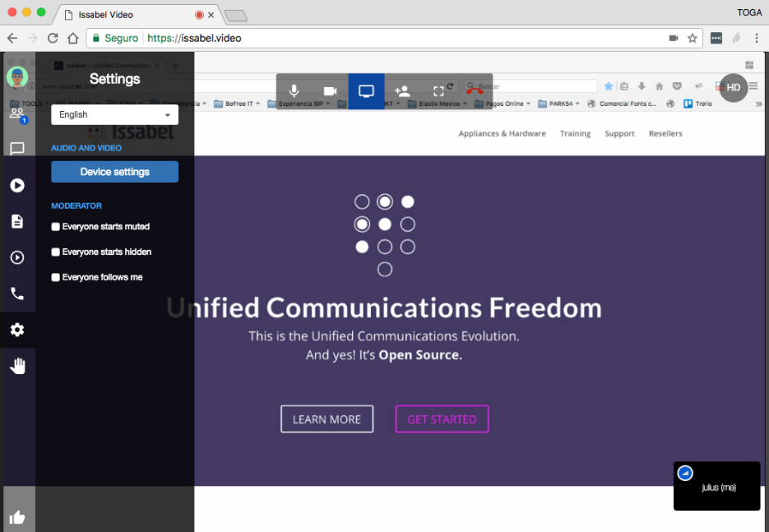Toggle the camera in the call toolbar

(x=330, y=91)
